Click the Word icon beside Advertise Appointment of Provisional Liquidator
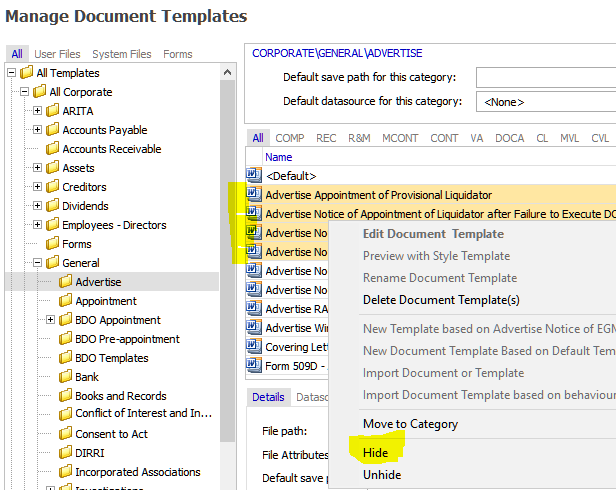616x490 pixels. [x=253, y=194]
